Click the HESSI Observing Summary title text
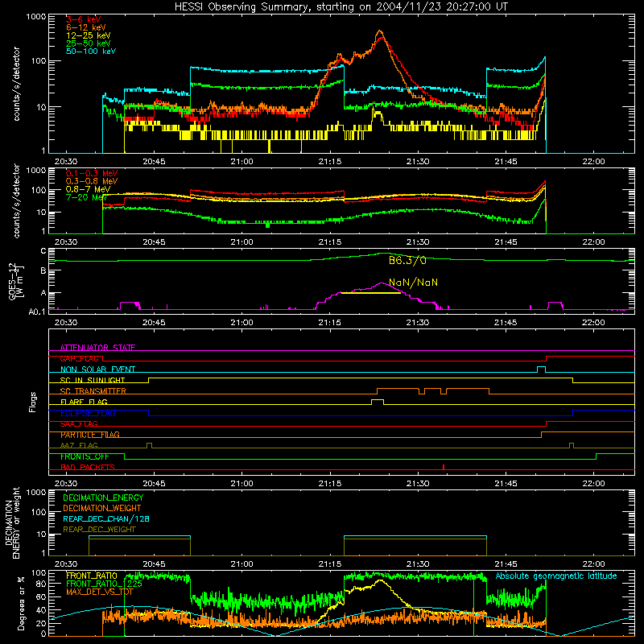The height and width of the screenshot is (644, 644). 341,7
